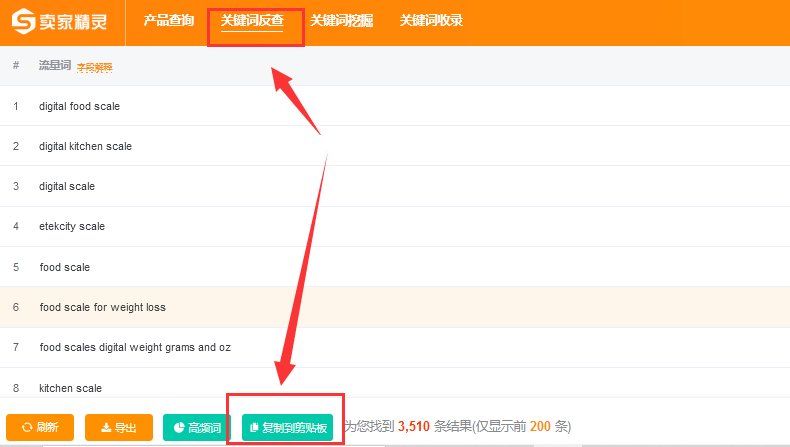The image size is (790, 447).
Task: Switch to the 关键词反查 tab
Action: 252,21
